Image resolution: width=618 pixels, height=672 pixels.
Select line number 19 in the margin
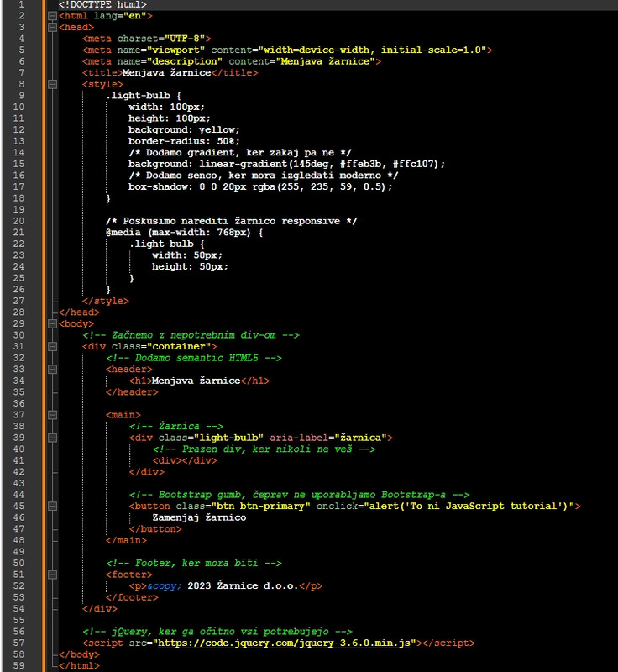tap(18, 209)
